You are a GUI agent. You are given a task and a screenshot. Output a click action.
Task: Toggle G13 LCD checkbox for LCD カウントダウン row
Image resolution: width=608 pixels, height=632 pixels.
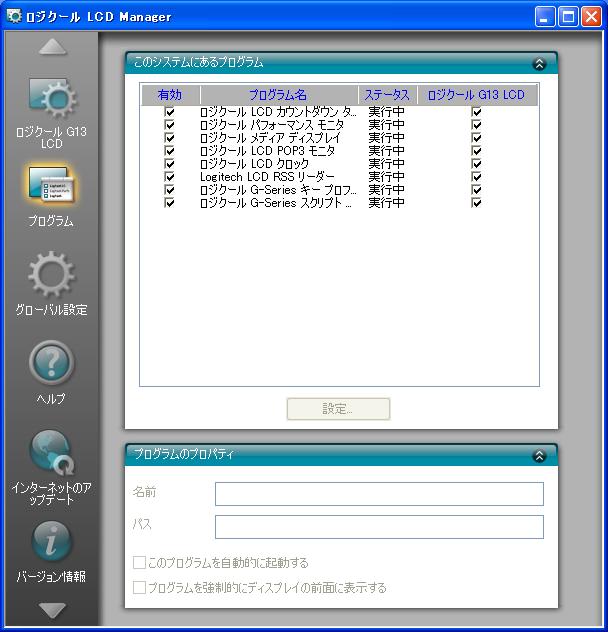click(476, 112)
